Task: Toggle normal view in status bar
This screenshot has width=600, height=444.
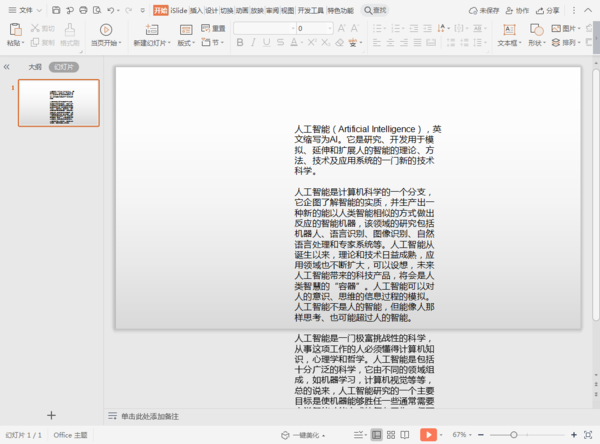Action: point(377,435)
